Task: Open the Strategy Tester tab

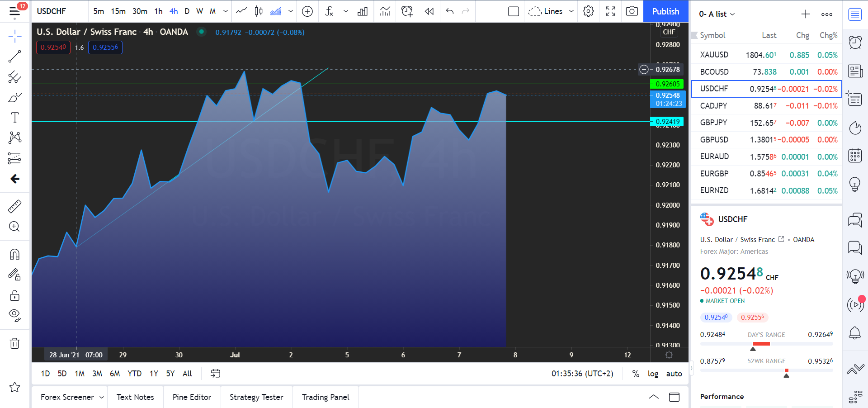Action: click(x=256, y=397)
